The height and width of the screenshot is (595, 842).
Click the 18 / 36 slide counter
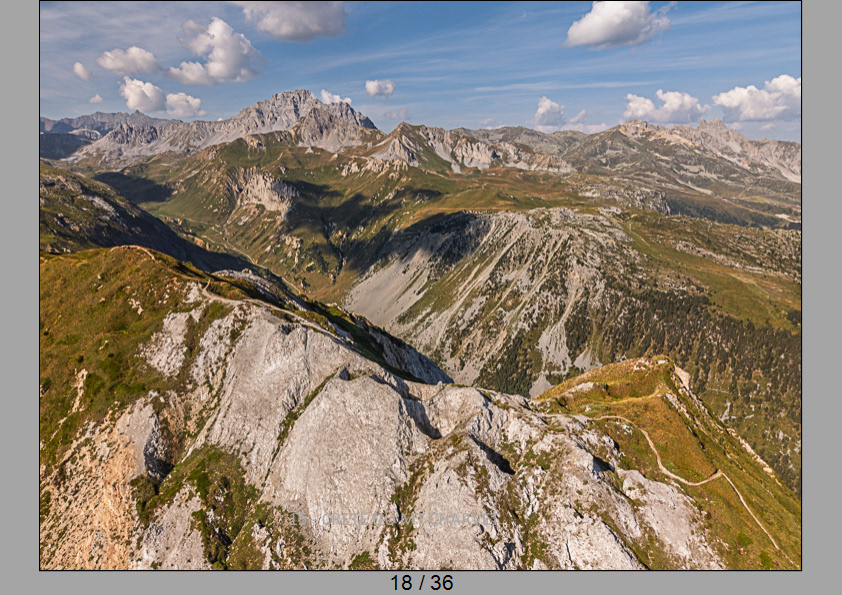point(422,583)
